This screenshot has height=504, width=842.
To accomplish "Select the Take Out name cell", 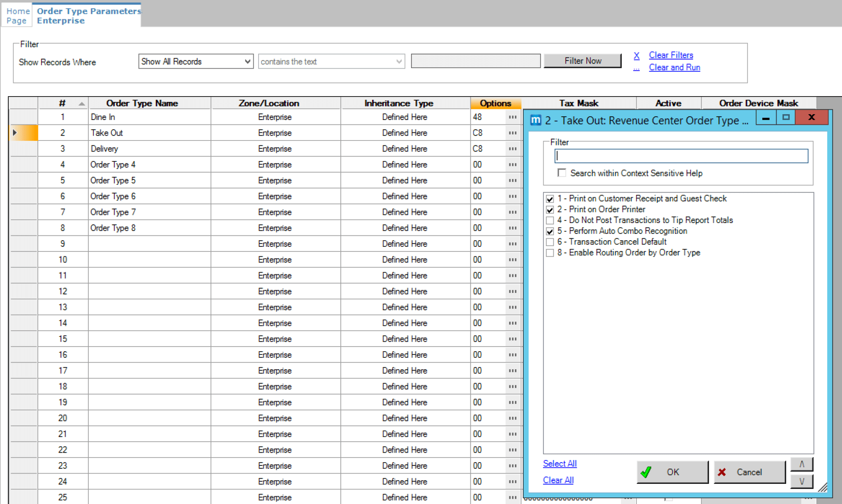I will [150, 133].
